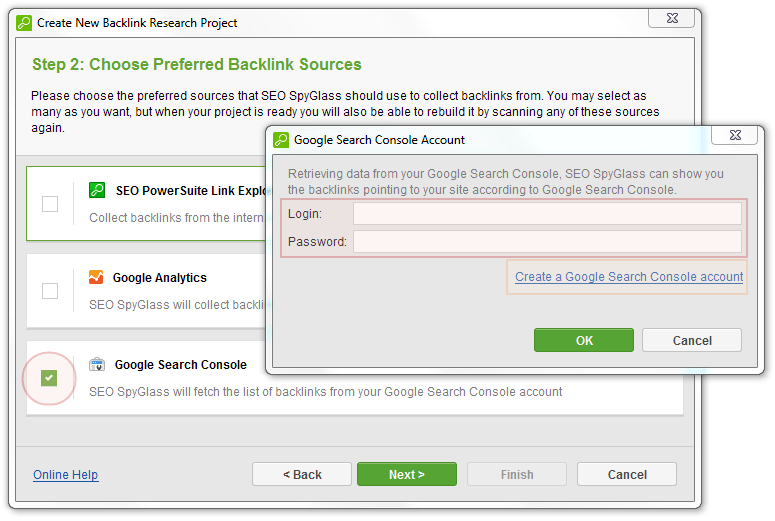Click into the Password field
The image size is (775, 521).
[546, 242]
